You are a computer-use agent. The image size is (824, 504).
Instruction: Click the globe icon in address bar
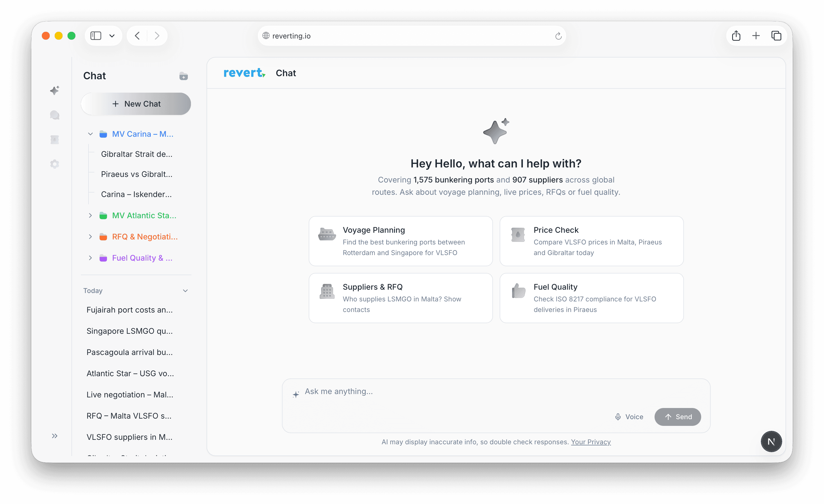(266, 36)
